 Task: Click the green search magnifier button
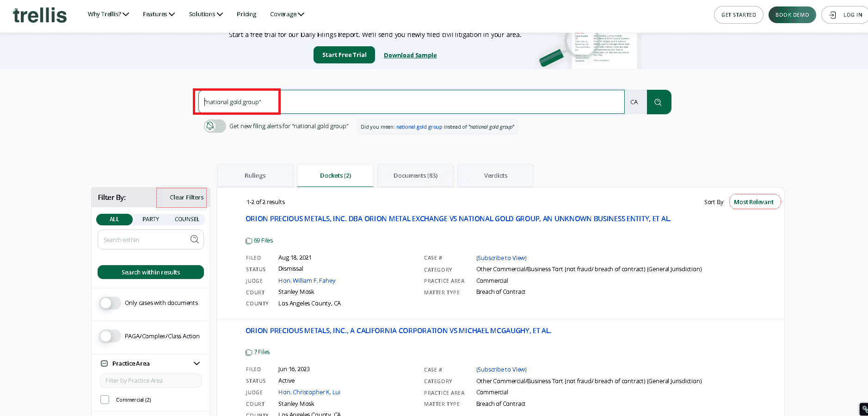tap(659, 102)
